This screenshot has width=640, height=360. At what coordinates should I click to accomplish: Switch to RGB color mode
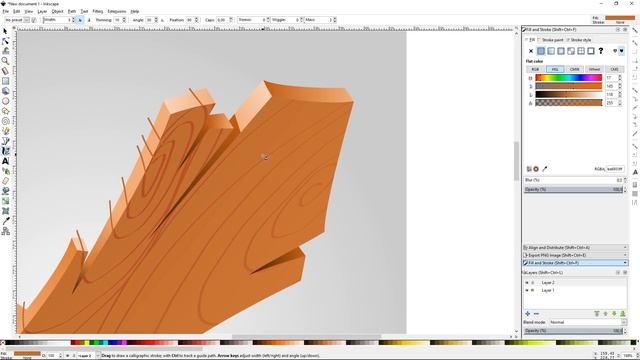click(x=535, y=69)
